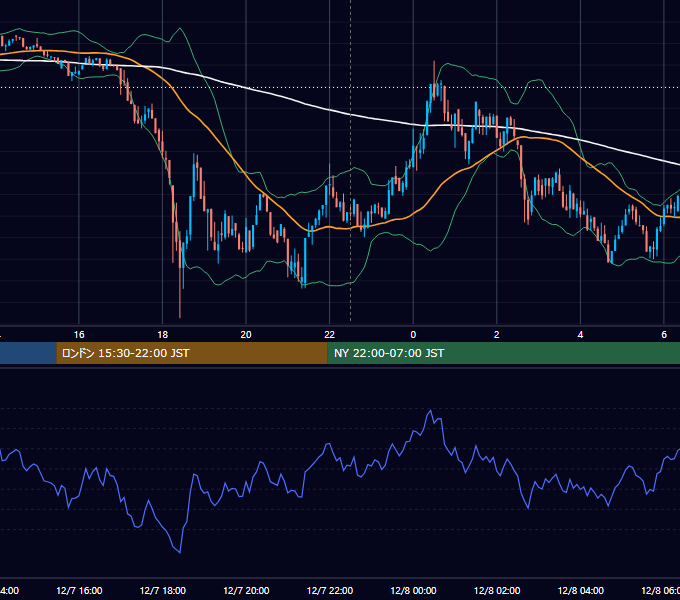Click the hour 20 axis label
This screenshot has width=680, height=600.
tap(246, 335)
